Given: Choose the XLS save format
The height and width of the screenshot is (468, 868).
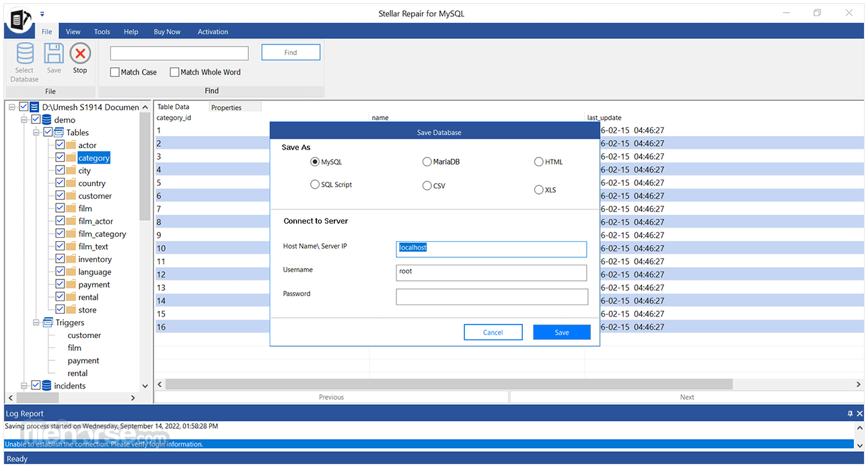Looking at the screenshot, I should tap(539, 190).
